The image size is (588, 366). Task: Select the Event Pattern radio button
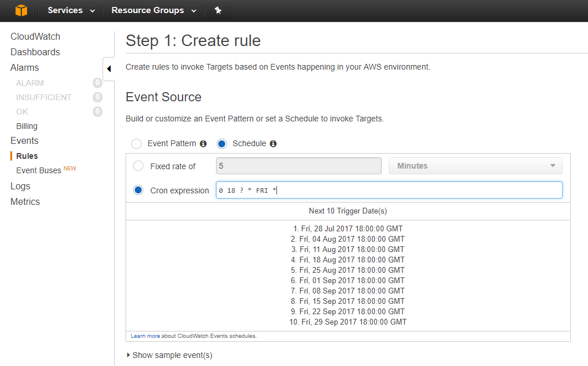pos(136,144)
